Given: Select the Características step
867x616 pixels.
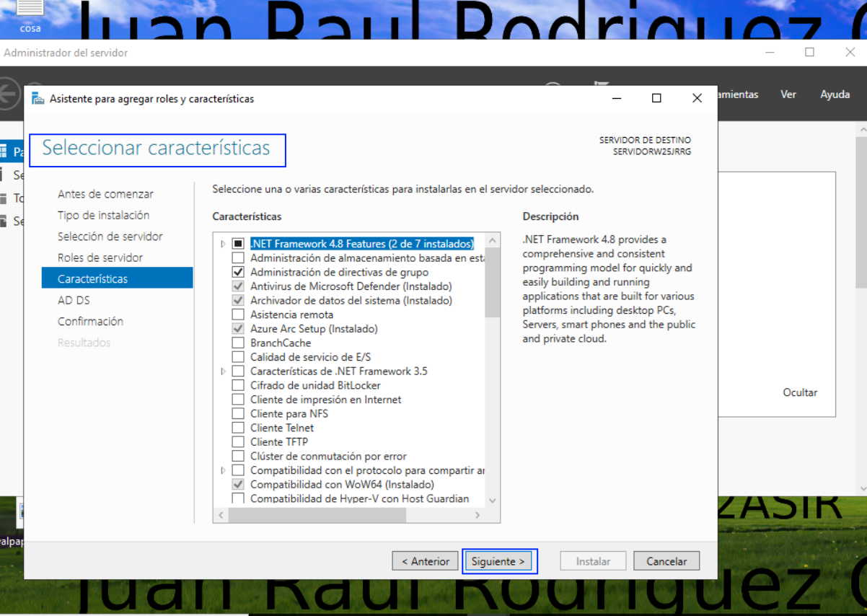Looking at the screenshot, I should point(117,278).
